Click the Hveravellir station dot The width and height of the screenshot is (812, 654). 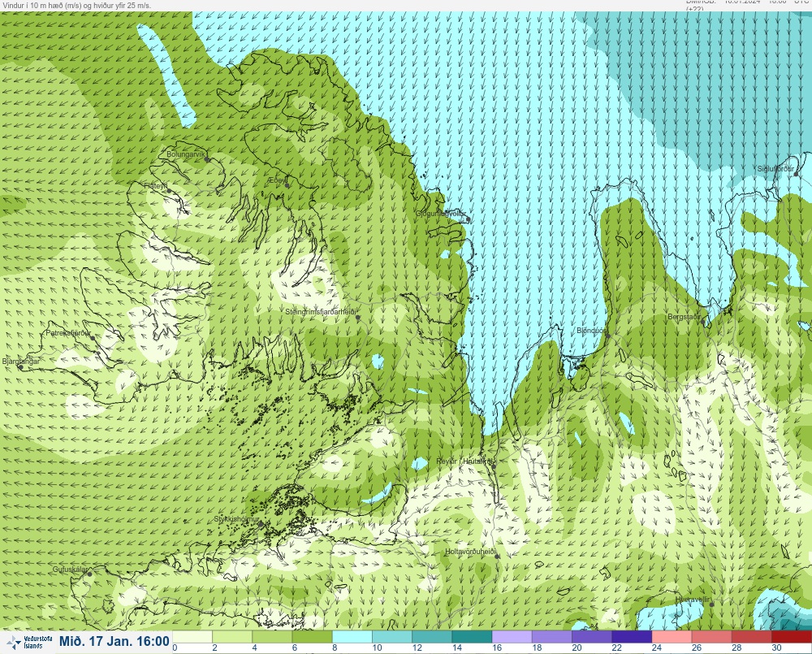pyautogui.click(x=711, y=604)
